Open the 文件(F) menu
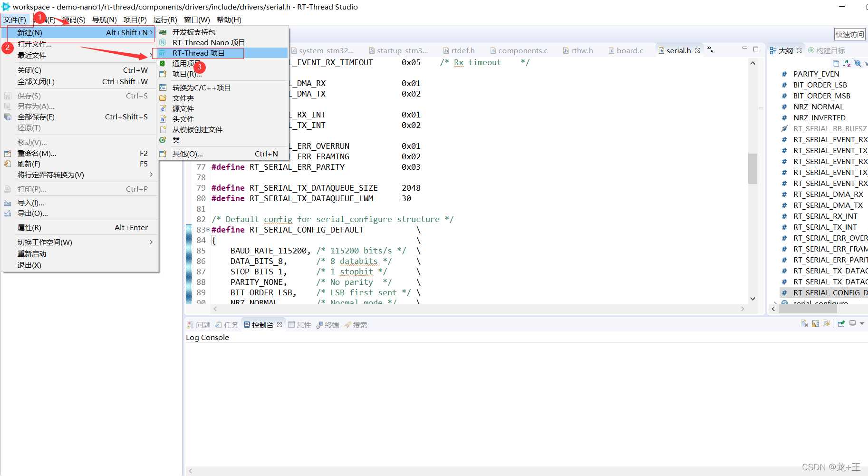Image resolution: width=868 pixels, height=476 pixels. click(x=15, y=19)
